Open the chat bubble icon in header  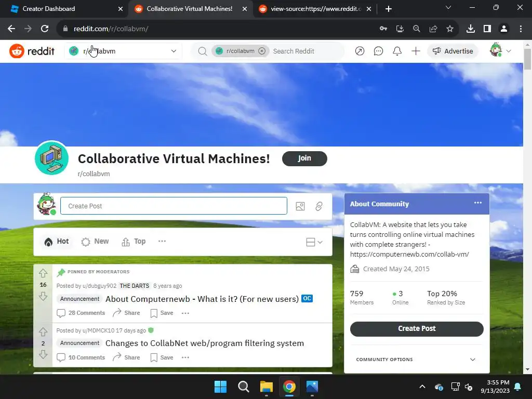coord(378,51)
